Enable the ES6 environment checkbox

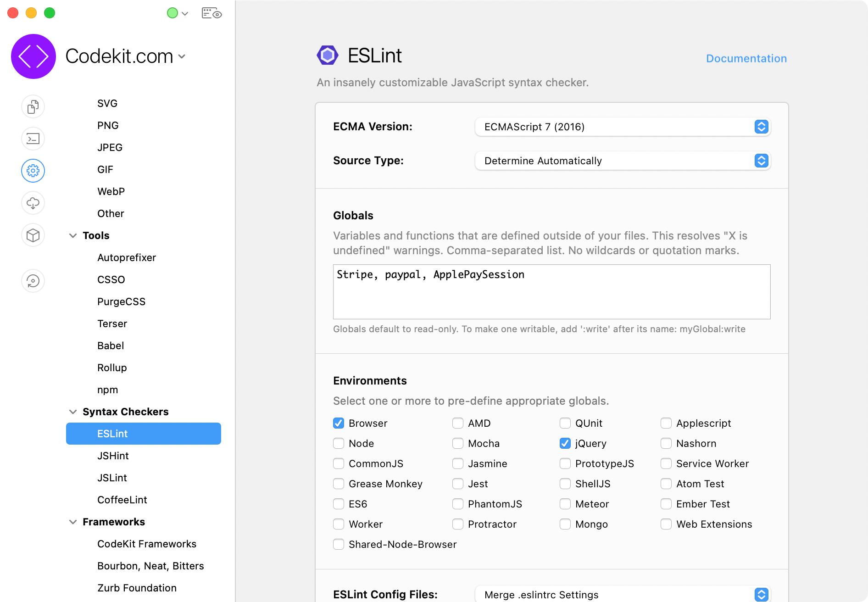pyautogui.click(x=339, y=504)
